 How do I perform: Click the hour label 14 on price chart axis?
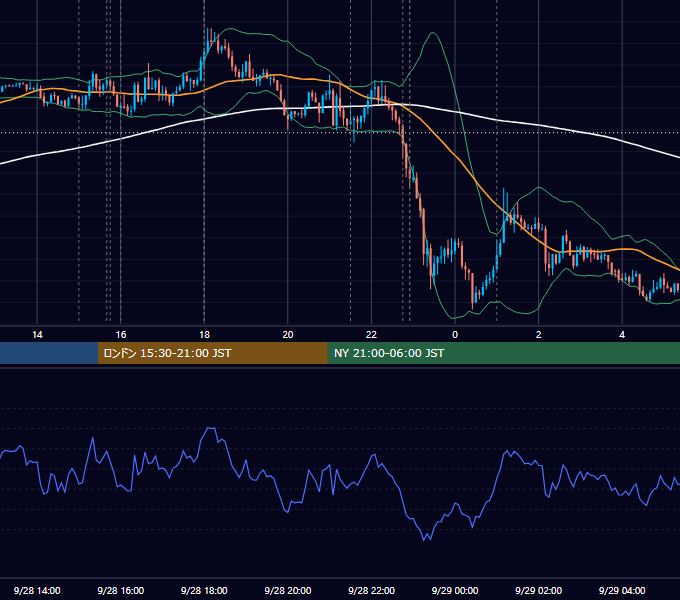[37, 335]
